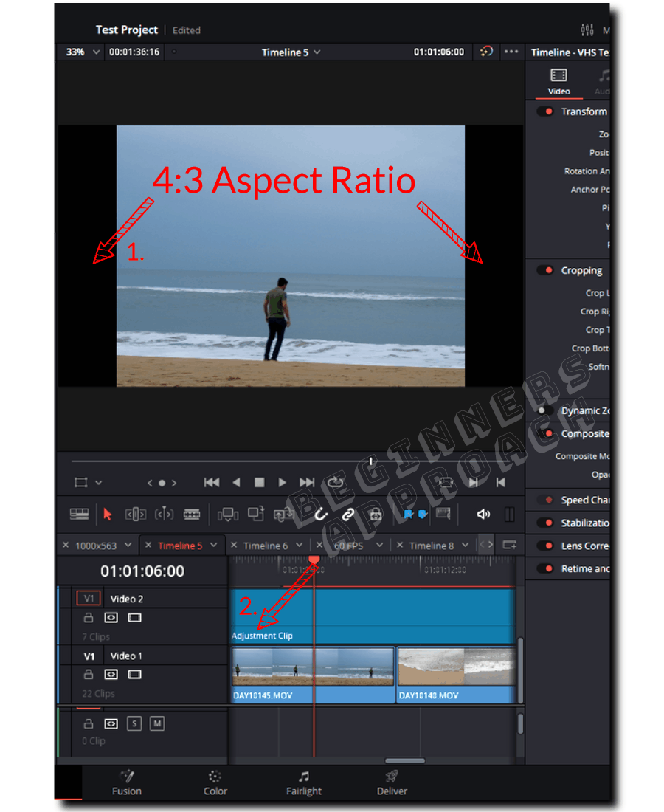The height and width of the screenshot is (812, 664).
Task: Turn off the Cropping toggle
Action: pos(545,270)
